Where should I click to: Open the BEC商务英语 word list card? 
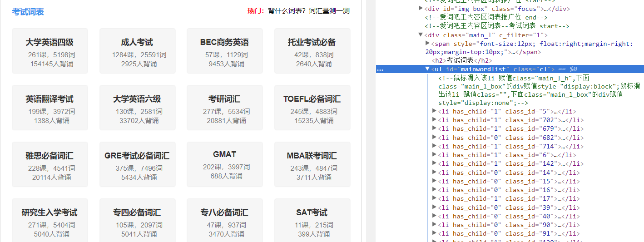pos(225,51)
